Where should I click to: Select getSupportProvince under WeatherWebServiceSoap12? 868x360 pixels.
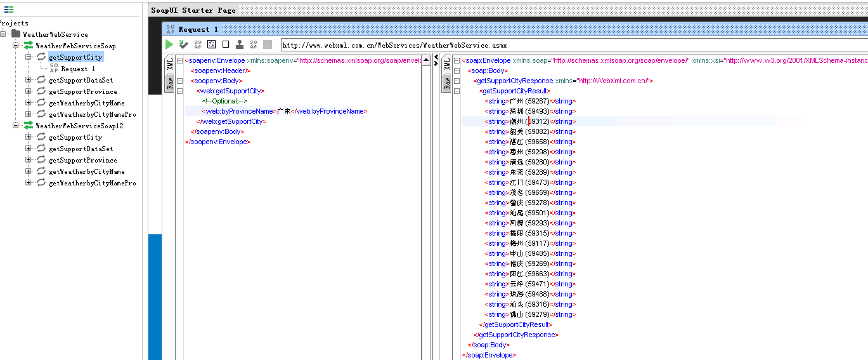pos(83,160)
